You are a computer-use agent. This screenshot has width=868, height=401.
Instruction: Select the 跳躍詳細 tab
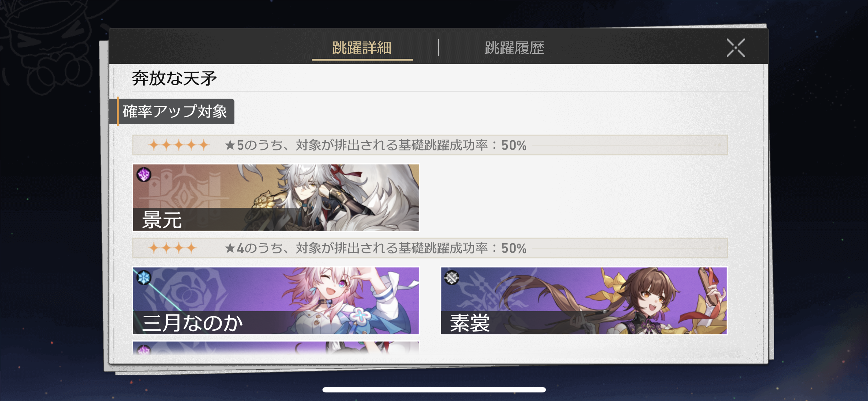pos(362,48)
